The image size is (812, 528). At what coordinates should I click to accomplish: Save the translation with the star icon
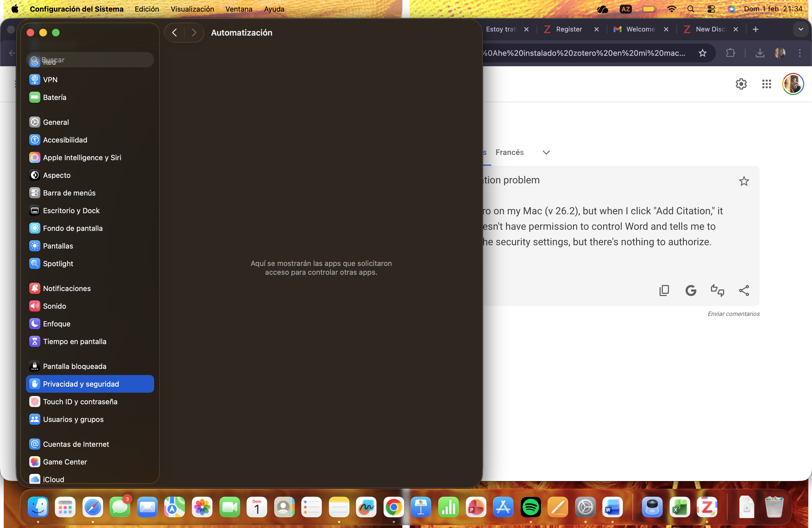(x=744, y=181)
